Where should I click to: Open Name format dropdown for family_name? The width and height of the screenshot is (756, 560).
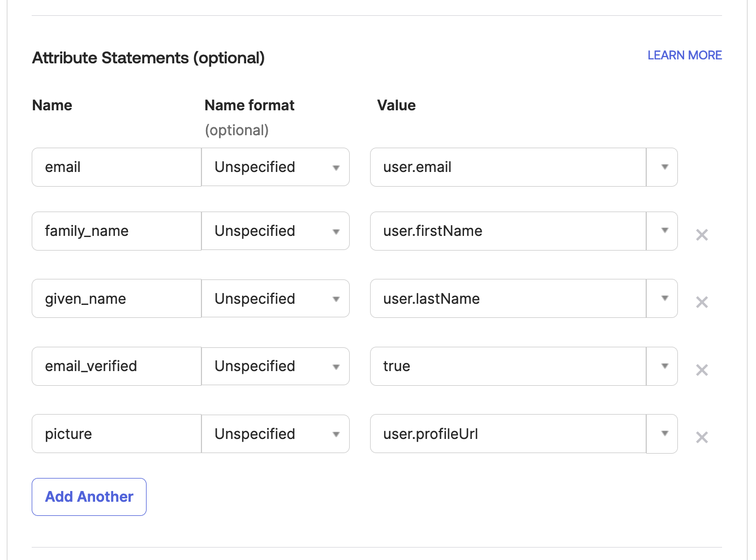click(x=276, y=231)
